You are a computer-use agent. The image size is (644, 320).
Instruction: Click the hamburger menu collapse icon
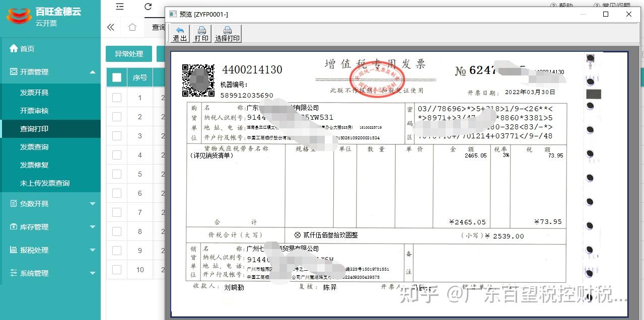119,7
